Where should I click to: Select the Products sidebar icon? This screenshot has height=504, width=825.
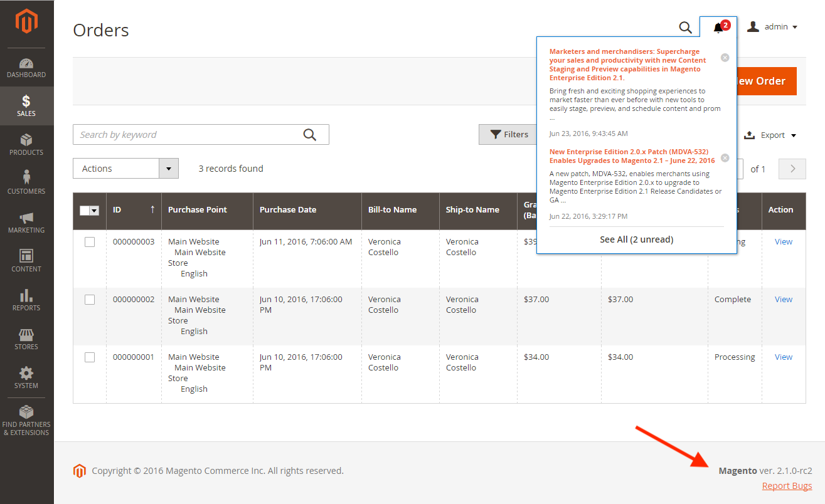click(x=26, y=144)
